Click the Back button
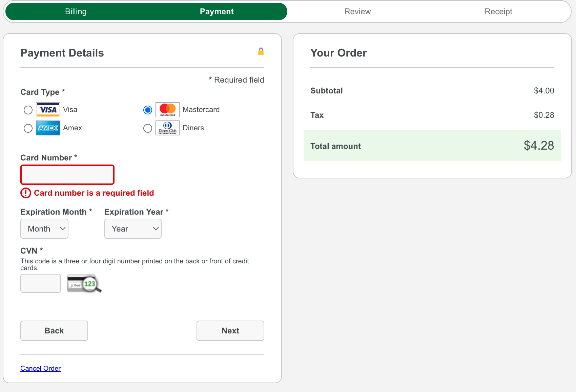Viewport: 576px width, 392px height. pos(54,331)
